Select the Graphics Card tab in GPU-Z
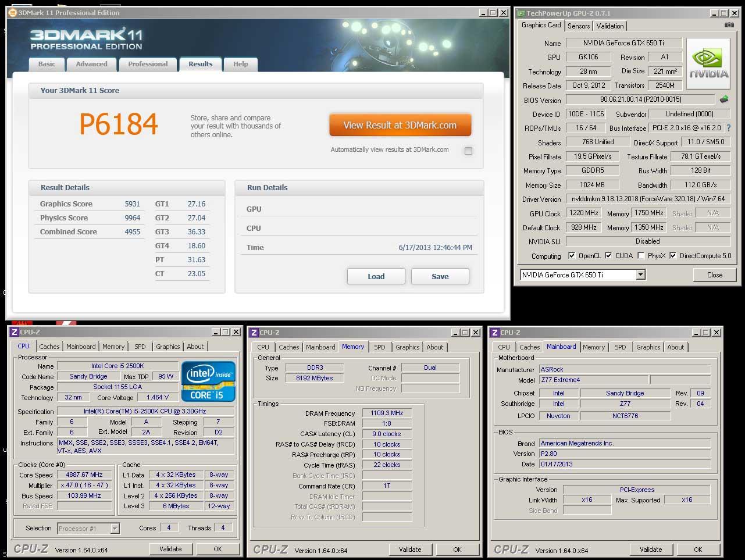 click(541, 25)
